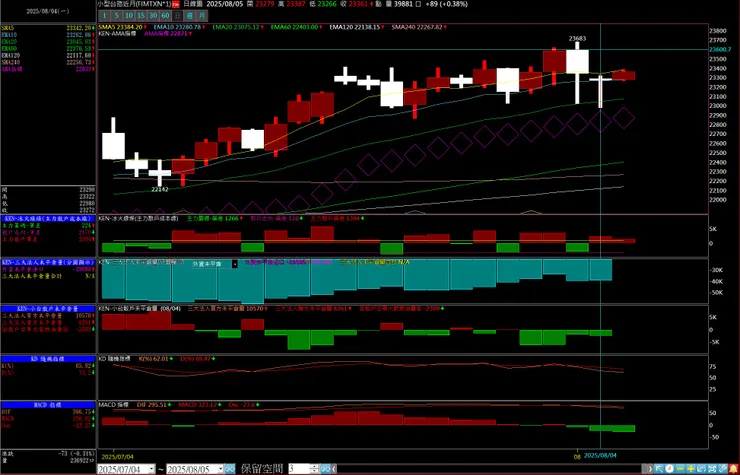Viewport: 740px width, 475px height.
Task: Select the 15-minute timeframe button
Action: click(x=141, y=16)
